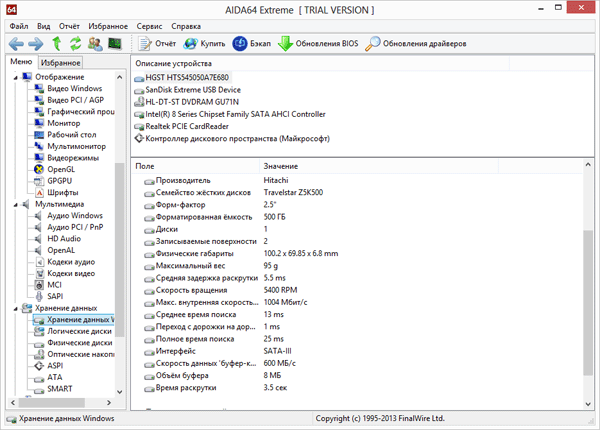600x430 pixels.
Task: Select device HGST HTS545050A7E680
Action: pos(187,78)
